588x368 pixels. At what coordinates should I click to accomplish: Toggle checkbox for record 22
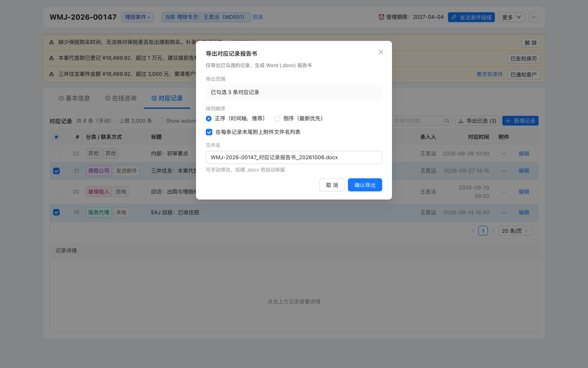click(x=56, y=153)
